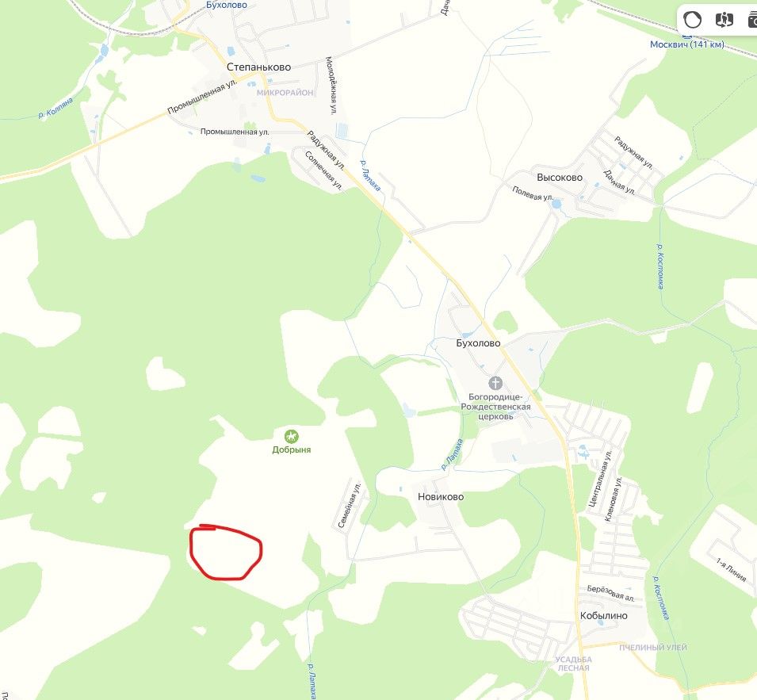Open the photos camera icon

[752, 20]
